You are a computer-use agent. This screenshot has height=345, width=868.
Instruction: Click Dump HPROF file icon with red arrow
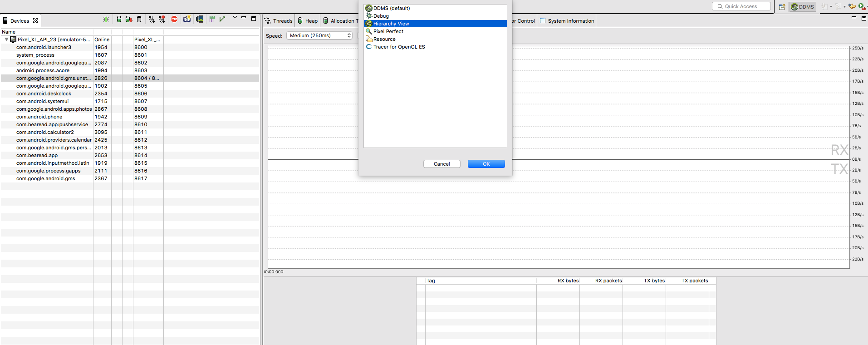129,19
